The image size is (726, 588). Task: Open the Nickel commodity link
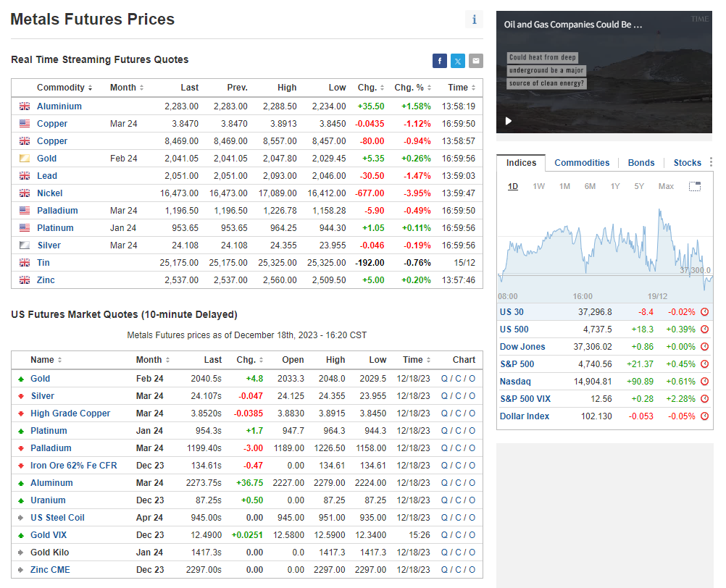pos(49,193)
